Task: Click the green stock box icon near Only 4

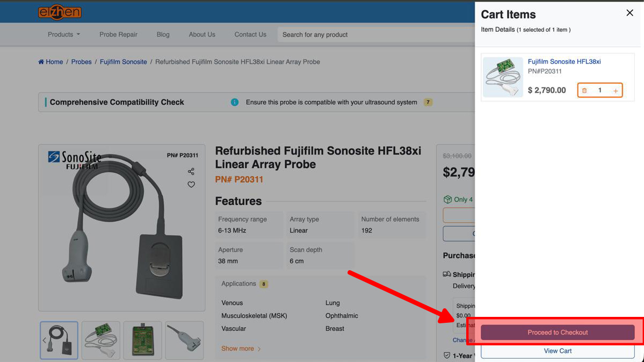Action: pyautogui.click(x=448, y=199)
